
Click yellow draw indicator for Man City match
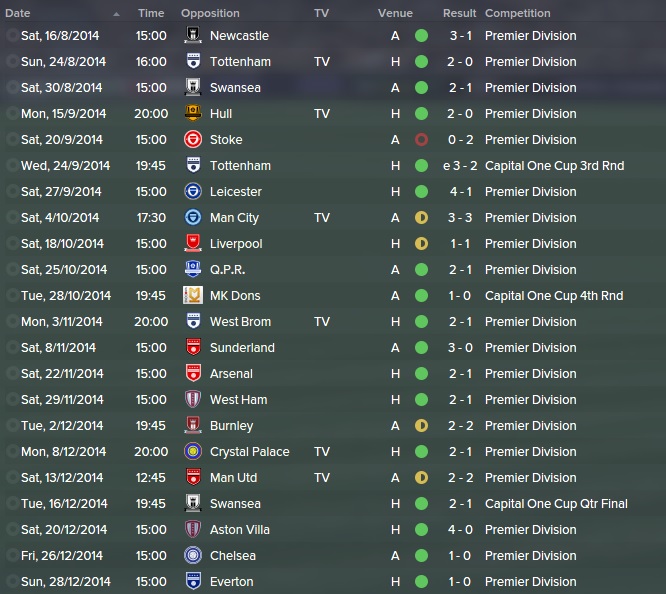[421, 218]
